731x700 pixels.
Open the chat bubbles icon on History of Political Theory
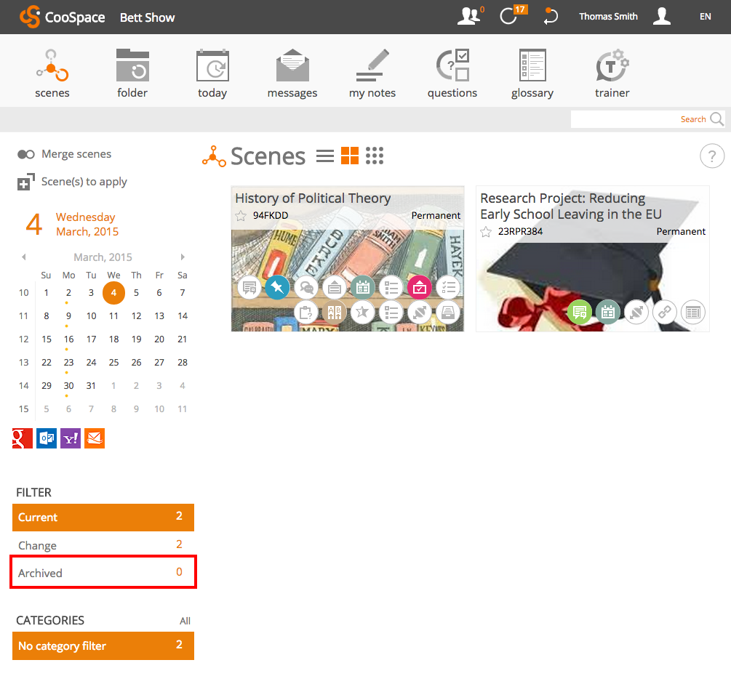click(306, 288)
